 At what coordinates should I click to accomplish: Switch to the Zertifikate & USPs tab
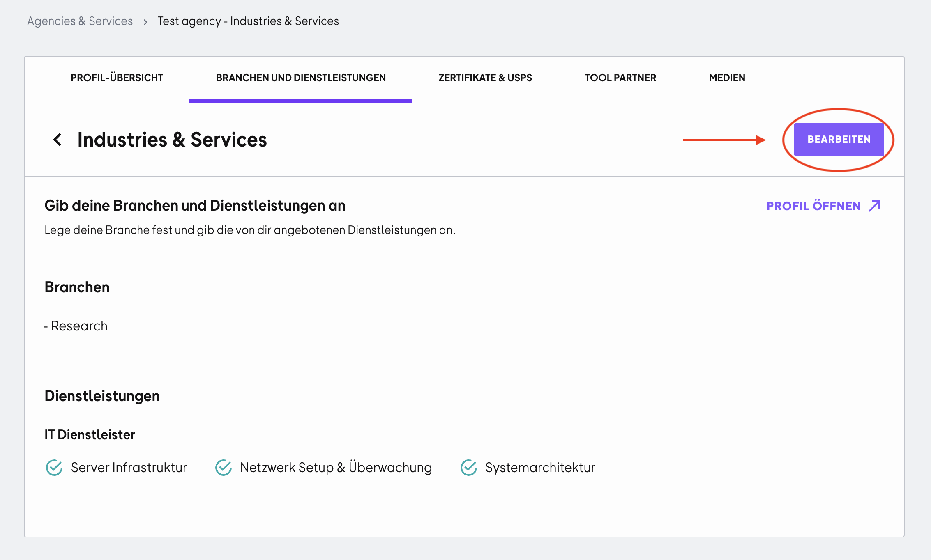[485, 78]
